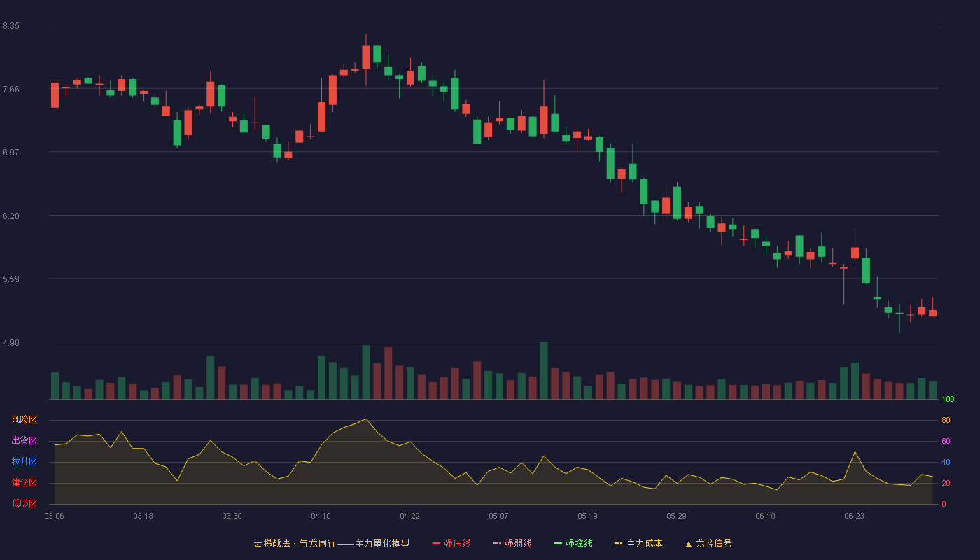The width and height of the screenshot is (980, 560).
Task: Toggle the 龙吟信号 legend item
Action: (708, 543)
